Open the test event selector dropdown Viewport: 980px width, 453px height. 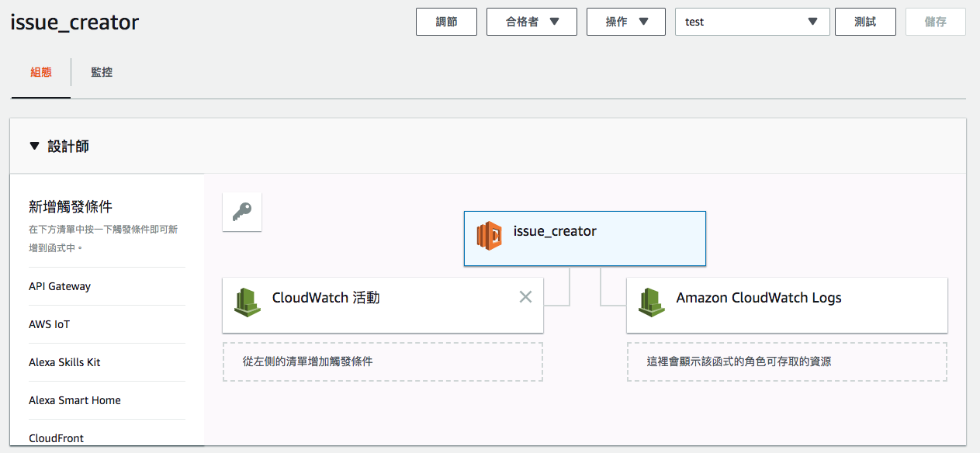(x=753, y=22)
